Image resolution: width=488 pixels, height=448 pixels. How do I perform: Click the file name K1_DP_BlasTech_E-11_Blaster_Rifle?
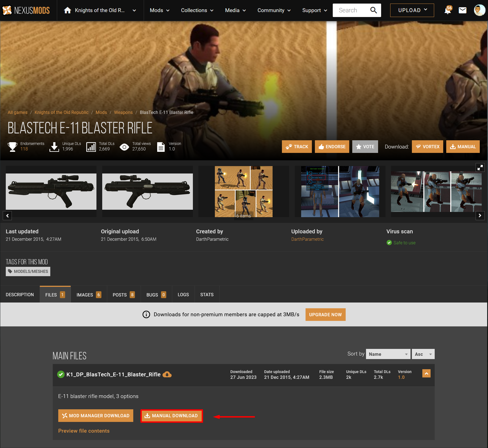[113, 374]
